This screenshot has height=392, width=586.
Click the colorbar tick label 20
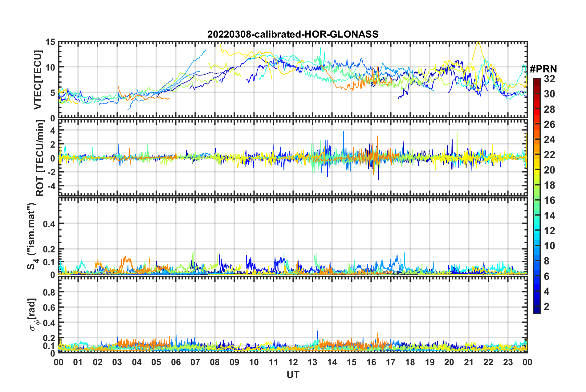coord(549,170)
